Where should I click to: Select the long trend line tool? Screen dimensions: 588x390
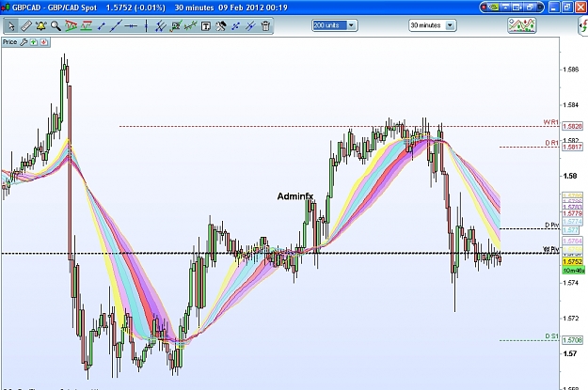click(116, 26)
